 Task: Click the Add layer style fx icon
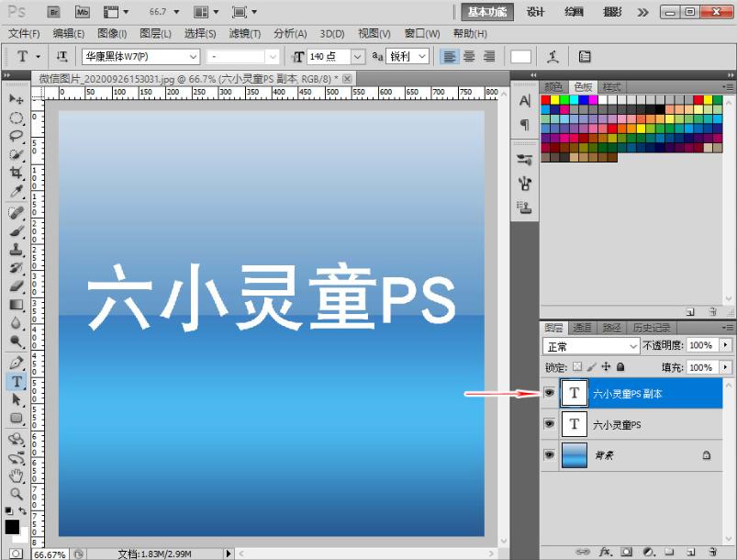click(x=605, y=550)
